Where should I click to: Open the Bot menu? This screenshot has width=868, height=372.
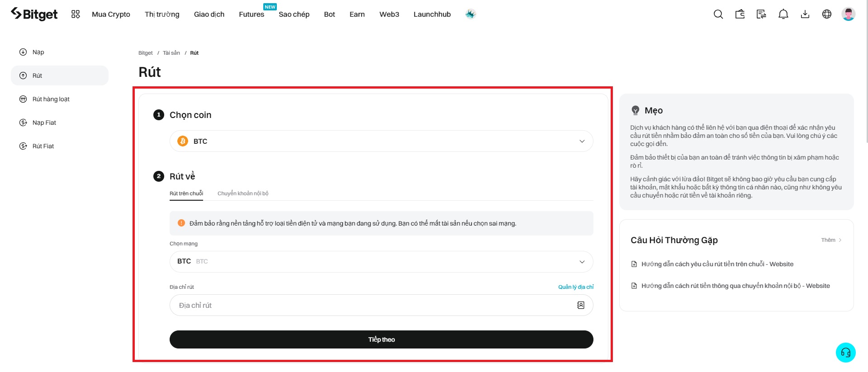329,14
